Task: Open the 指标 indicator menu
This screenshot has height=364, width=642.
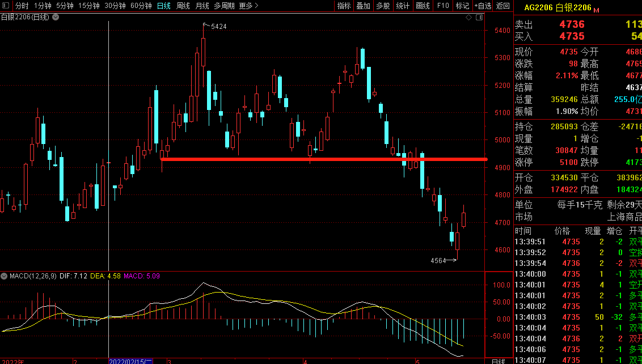Action: [x=344, y=6]
